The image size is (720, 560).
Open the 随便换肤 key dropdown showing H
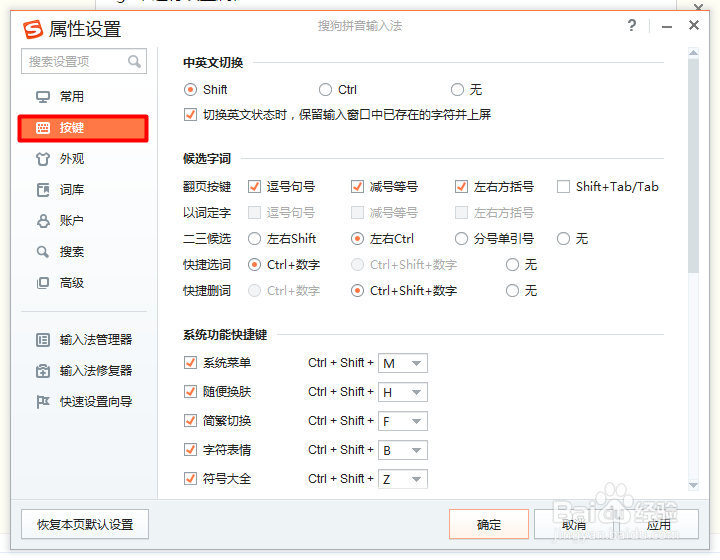403,392
